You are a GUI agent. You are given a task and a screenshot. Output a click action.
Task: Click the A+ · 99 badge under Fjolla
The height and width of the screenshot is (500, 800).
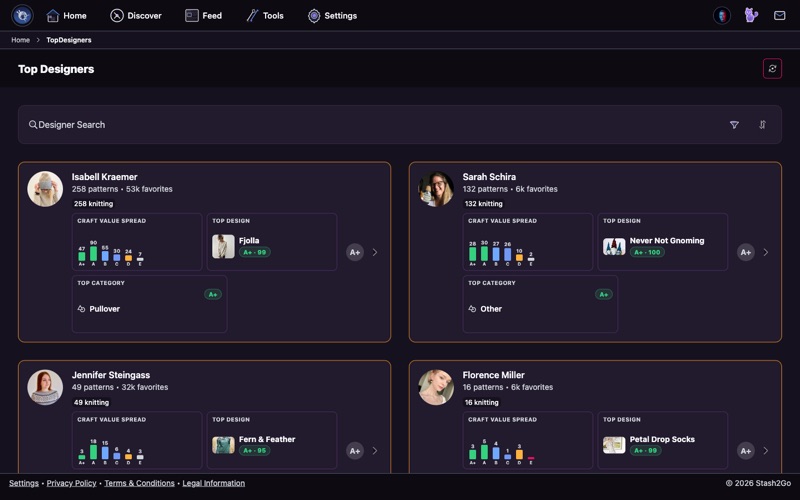pos(255,252)
